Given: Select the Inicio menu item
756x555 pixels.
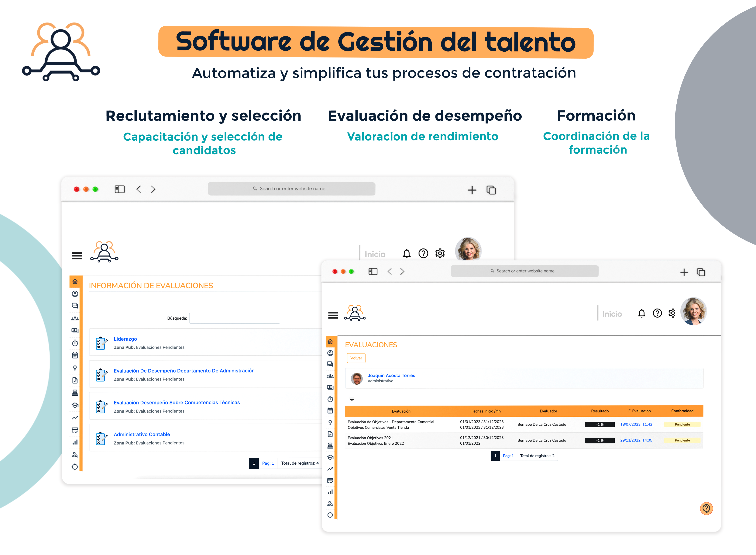Looking at the screenshot, I should tap(612, 314).
